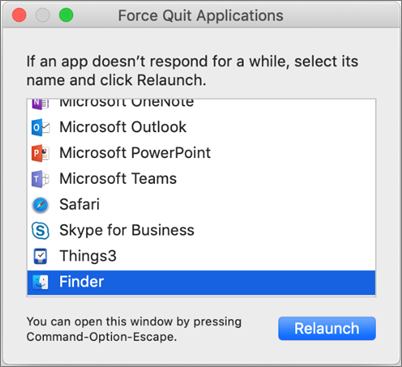Click the Force Quit Applications title bar

pos(201,15)
